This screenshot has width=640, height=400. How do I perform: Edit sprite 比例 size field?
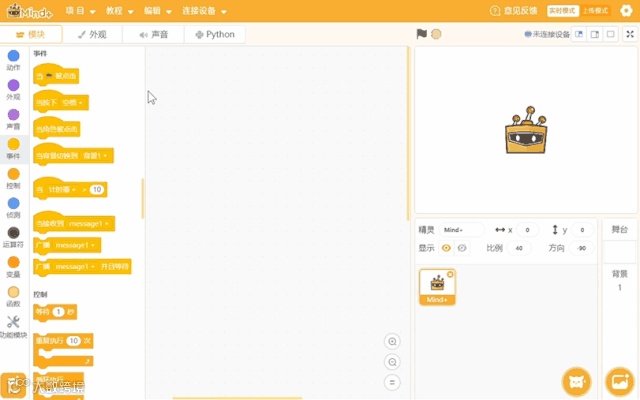[x=519, y=248]
